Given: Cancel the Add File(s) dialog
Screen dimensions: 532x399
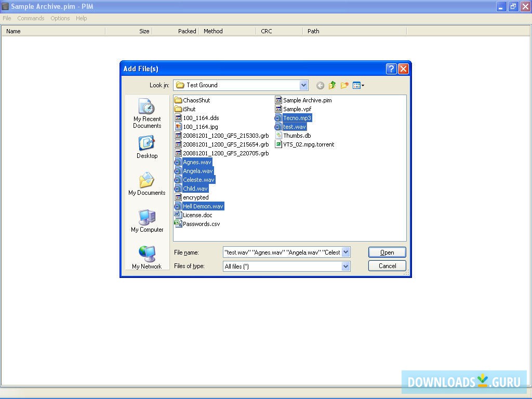Looking at the screenshot, I should tap(387, 265).
